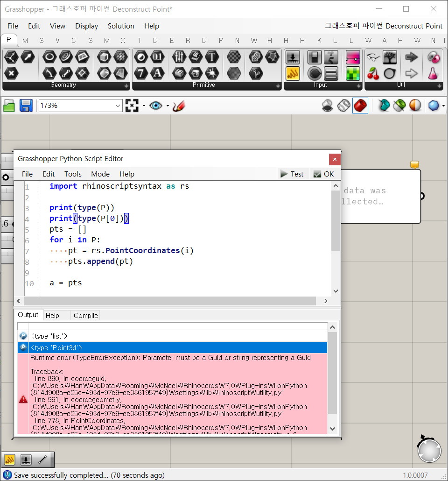Select the Value List input icon

click(x=331, y=74)
